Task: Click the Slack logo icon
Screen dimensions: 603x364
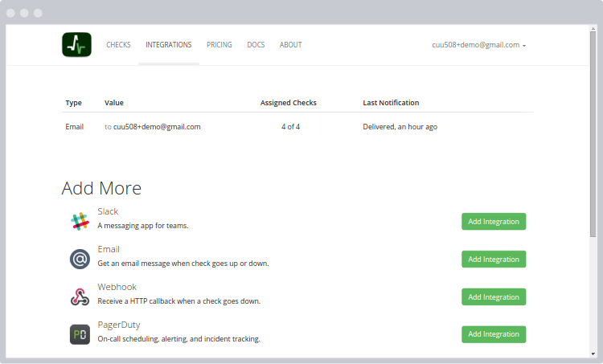Action: click(x=80, y=221)
